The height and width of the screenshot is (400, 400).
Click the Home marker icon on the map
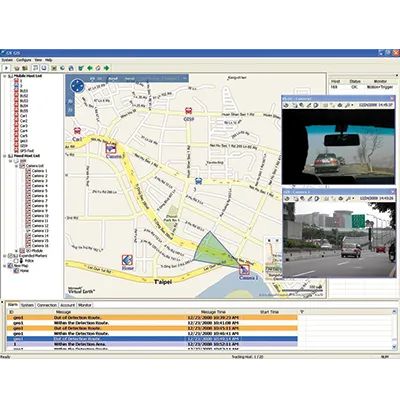[x=127, y=260]
